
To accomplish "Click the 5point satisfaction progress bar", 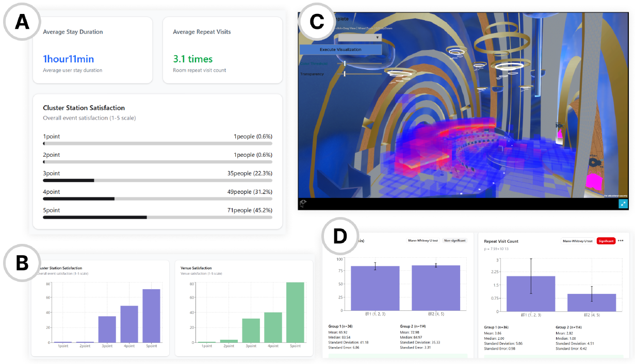I will point(157,217).
